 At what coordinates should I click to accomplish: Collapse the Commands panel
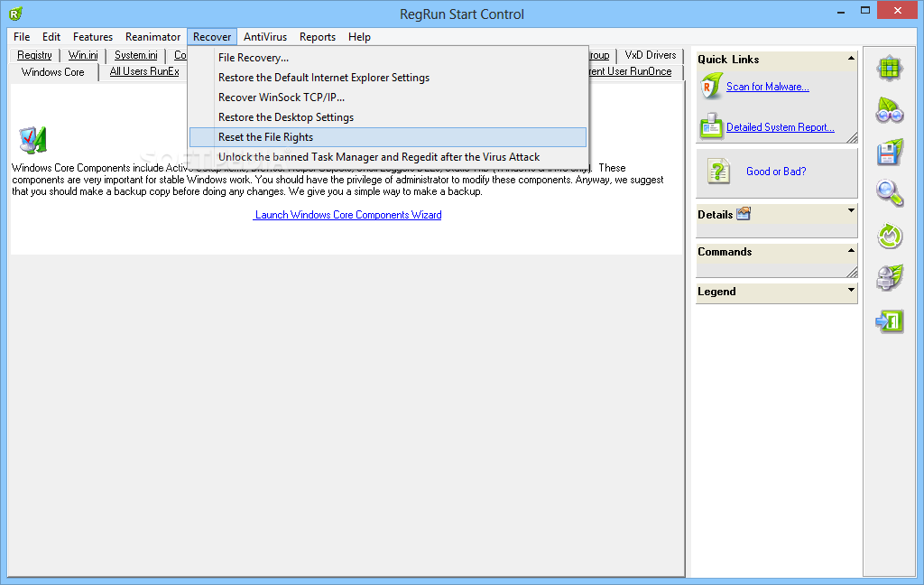tap(851, 251)
